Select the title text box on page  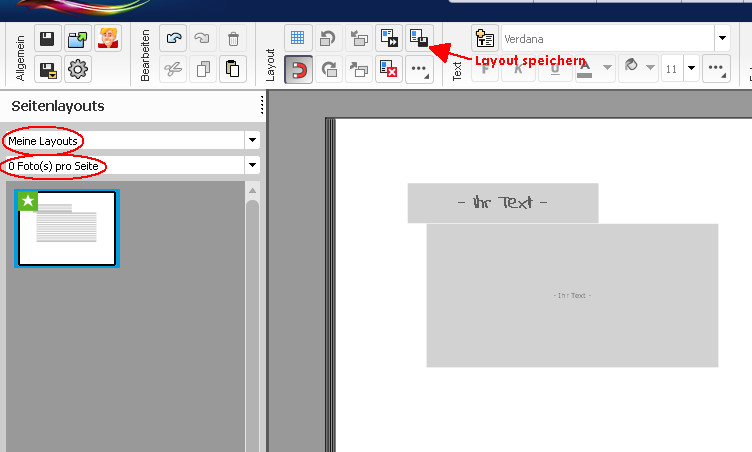click(503, 202)
